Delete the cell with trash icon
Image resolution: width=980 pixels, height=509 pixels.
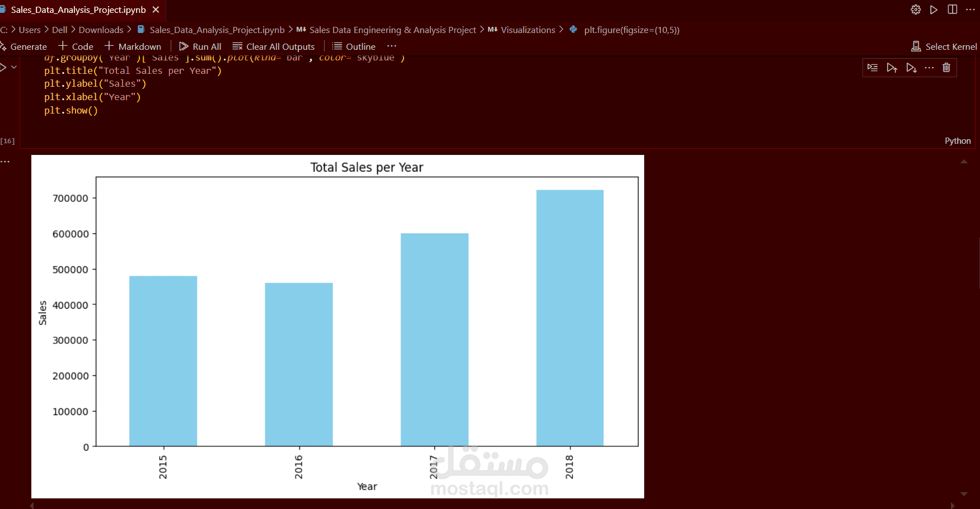point(946,68)
